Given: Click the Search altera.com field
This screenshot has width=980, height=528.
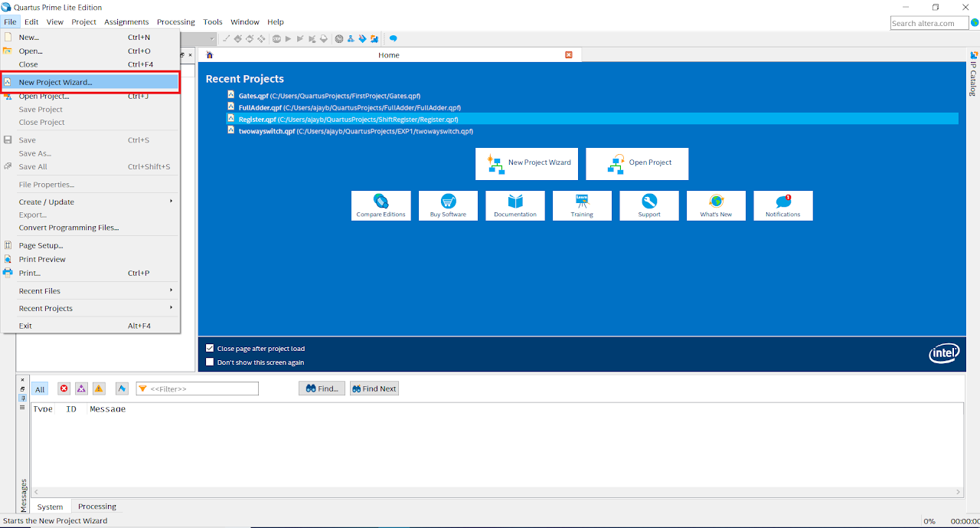Looking at the screenshot, I should tap(929, 23).
